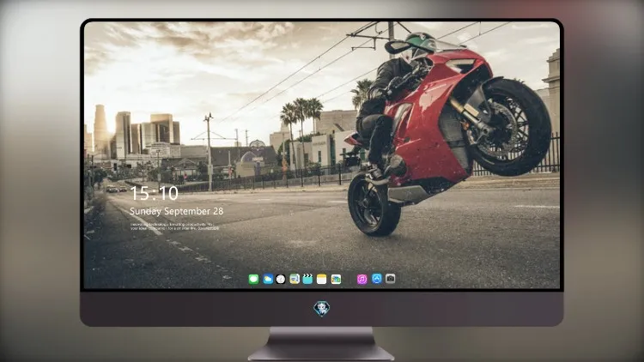The width and height of the screenshot is (644, 362).
Task: Launch the pink iTunes music app
Action: coord(361,279)
